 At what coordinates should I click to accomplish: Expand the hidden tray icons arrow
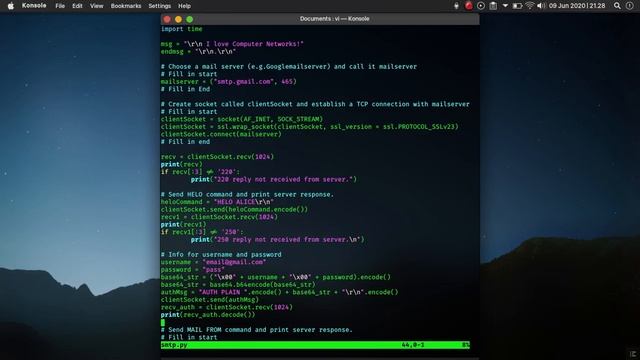tap(505, 6)
